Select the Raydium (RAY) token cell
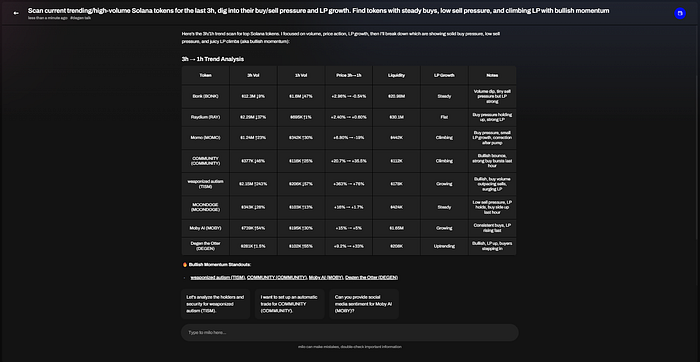This screenshot has height=362, width=700. tap(205, 117)
